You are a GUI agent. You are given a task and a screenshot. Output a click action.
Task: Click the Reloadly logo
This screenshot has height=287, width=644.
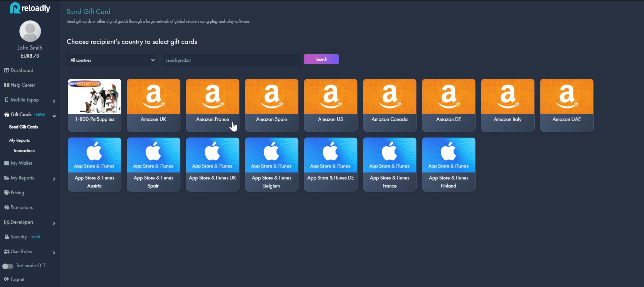tap(30, 8)
